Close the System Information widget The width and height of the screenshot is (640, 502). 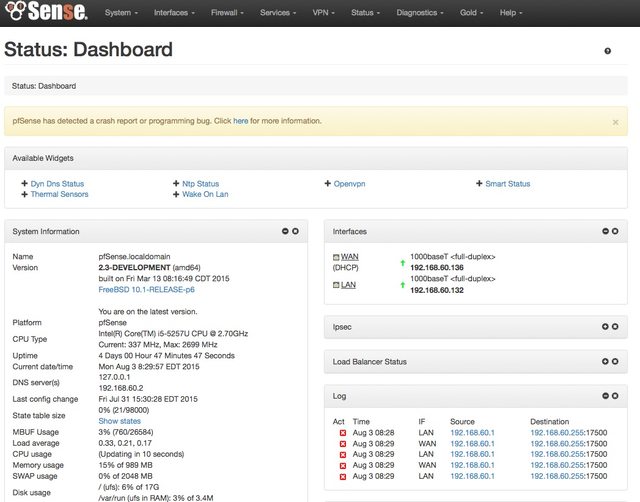click(x=295, y=231)
